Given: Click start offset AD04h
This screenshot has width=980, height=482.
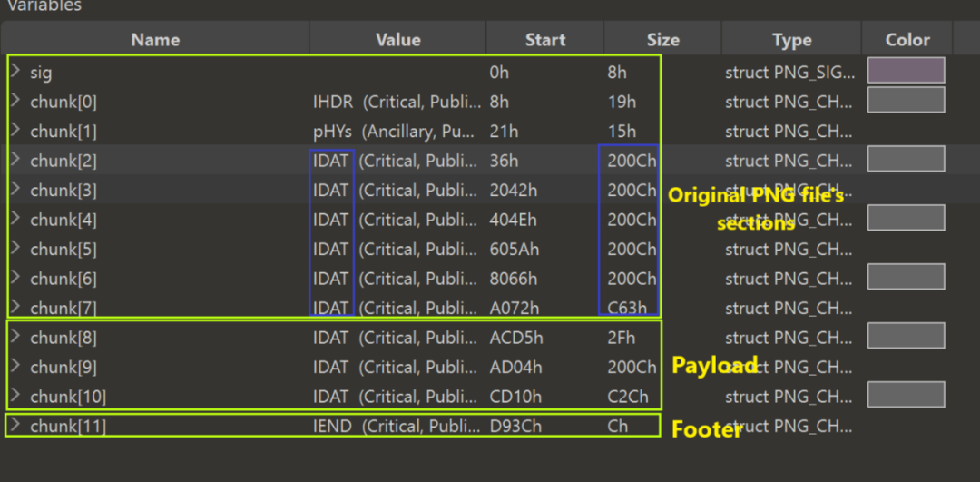Looking at the screenshot, I should click(515, 367).
